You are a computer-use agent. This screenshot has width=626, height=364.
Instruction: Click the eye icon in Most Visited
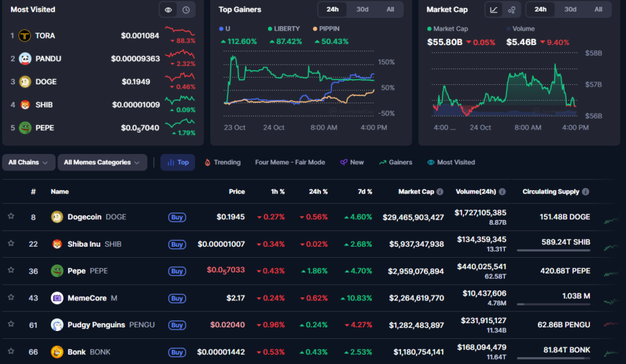pyautogui.click(x=168, y=10)
